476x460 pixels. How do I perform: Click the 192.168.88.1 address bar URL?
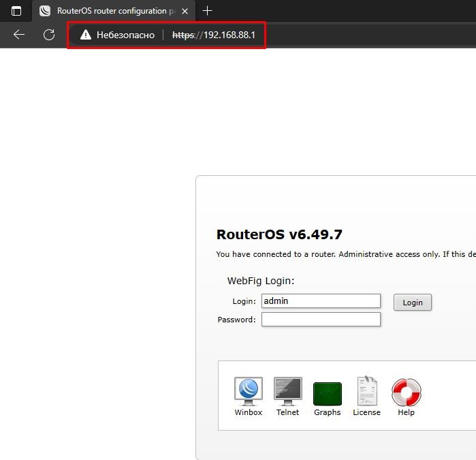(214, 35)
